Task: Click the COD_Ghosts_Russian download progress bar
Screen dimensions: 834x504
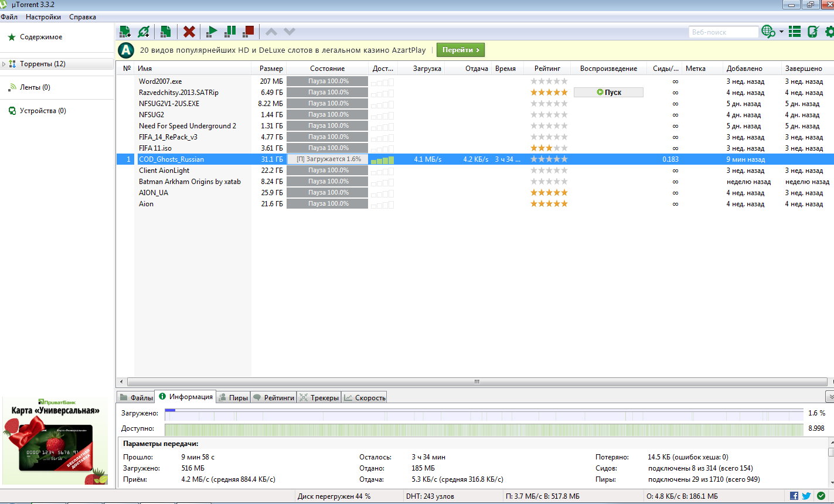Action: [328, 159]
